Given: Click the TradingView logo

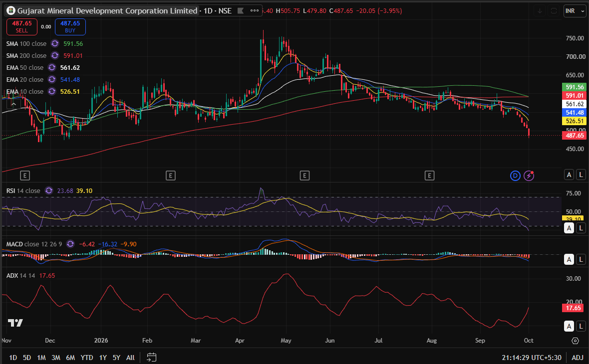Looking at the screenshot, I should click(x=15, y=323).
